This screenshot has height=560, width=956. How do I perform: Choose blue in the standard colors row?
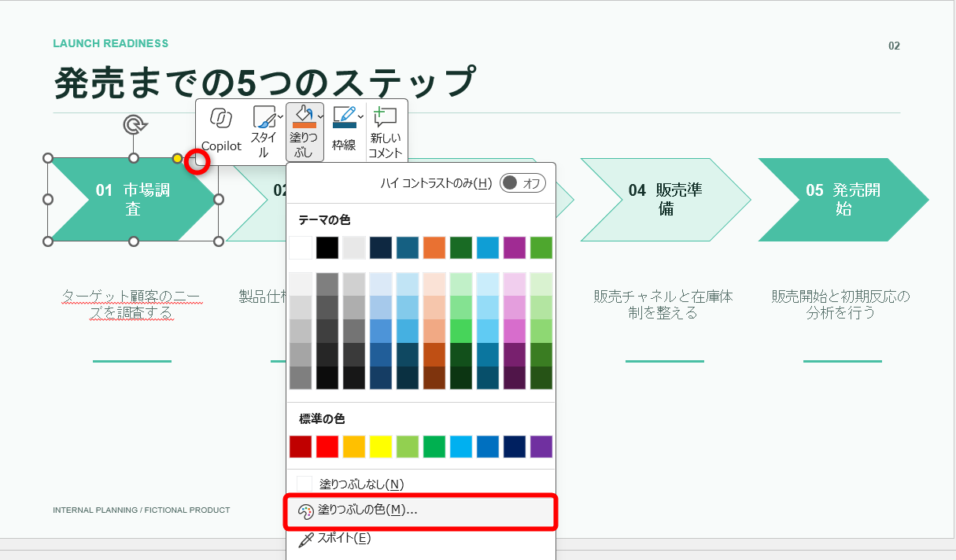(488, 447)
